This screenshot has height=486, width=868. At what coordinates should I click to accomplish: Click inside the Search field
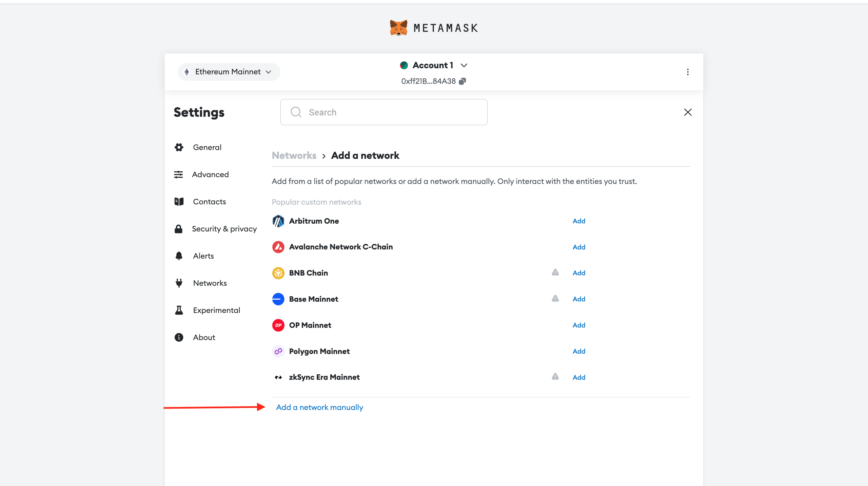pos(383,112)
